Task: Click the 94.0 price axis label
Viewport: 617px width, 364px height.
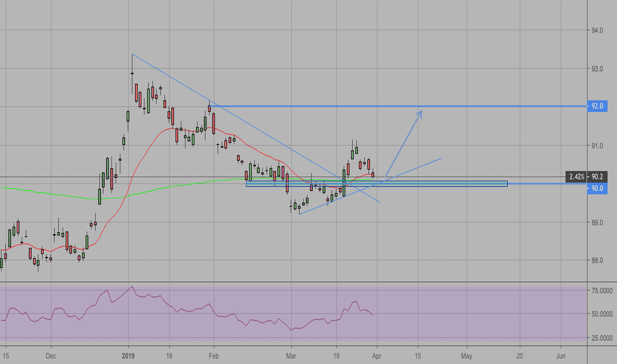Action: click(597, 30)
